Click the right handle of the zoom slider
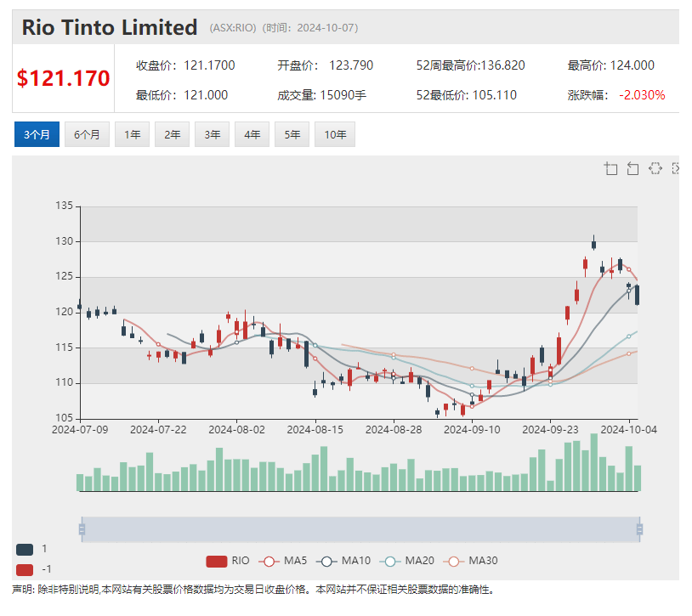This screenshot has width=692, height=616. pyautogui.click(x=640, y=529)
